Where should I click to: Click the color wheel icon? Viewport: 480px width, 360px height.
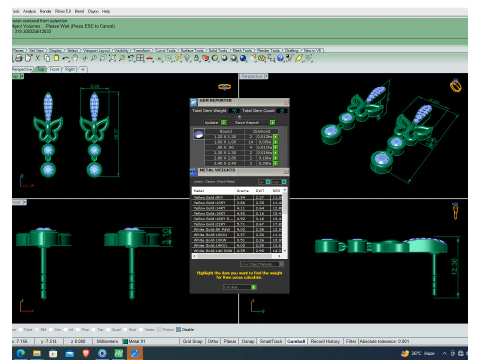point(215,58)
